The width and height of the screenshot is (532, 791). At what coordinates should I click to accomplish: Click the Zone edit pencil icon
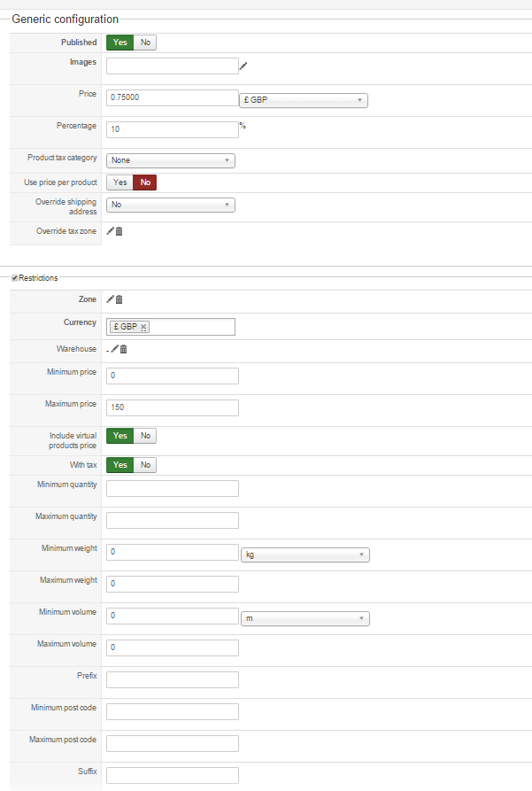point(110,299)
